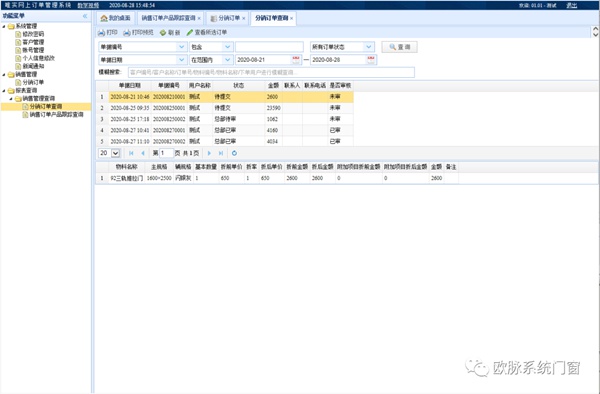Select order row 202008250002

[225, 119]
